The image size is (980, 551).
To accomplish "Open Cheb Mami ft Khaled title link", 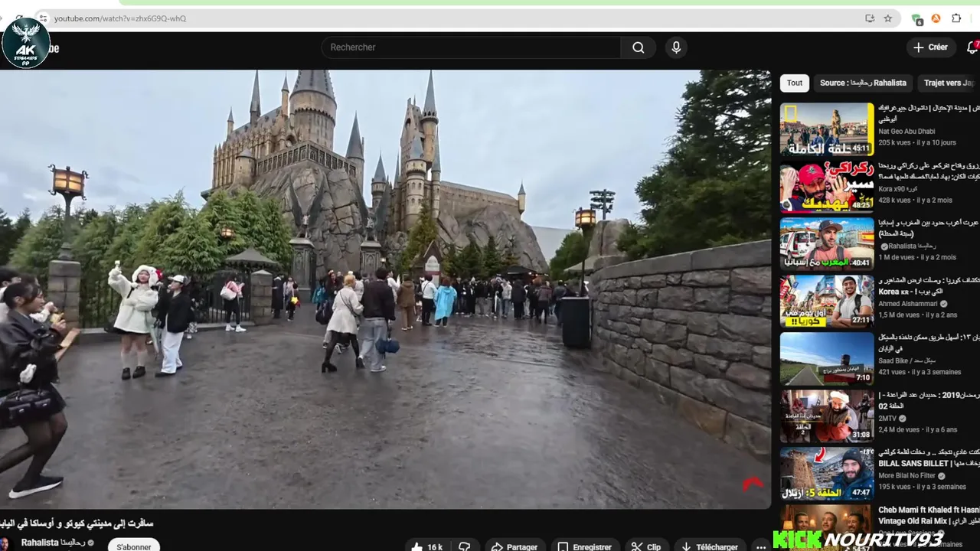I will [x=929, y=515].
